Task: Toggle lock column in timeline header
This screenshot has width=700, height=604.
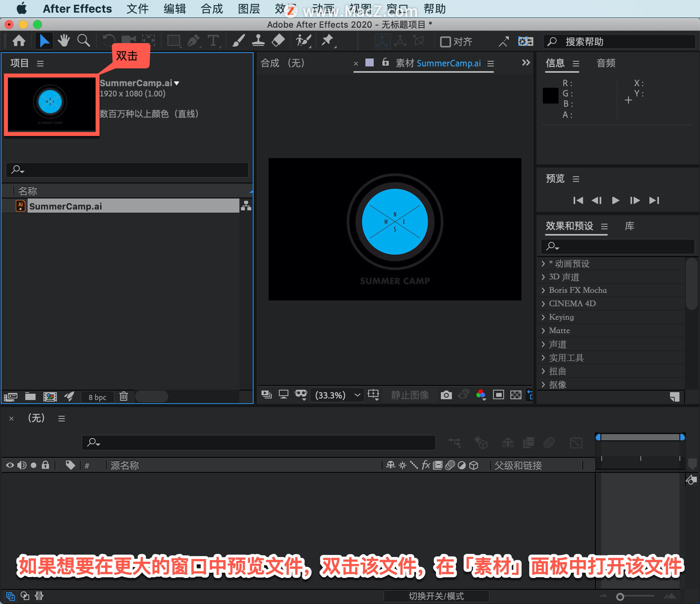Action: [x=45, y=465]
